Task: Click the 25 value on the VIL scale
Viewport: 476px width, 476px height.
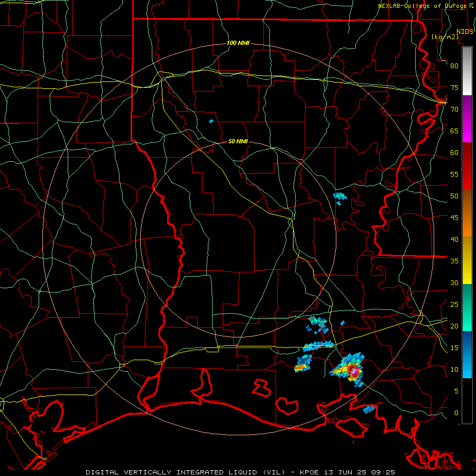Action: tap(454, 305)
